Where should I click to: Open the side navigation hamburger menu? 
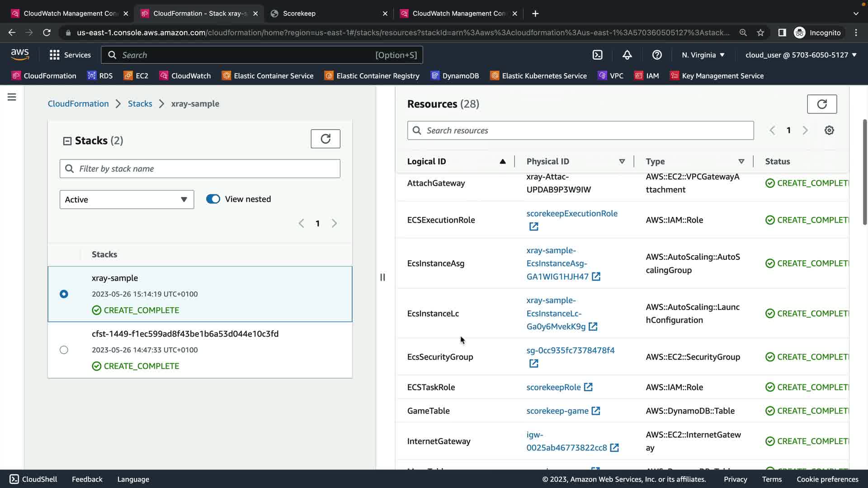point(12,97)
